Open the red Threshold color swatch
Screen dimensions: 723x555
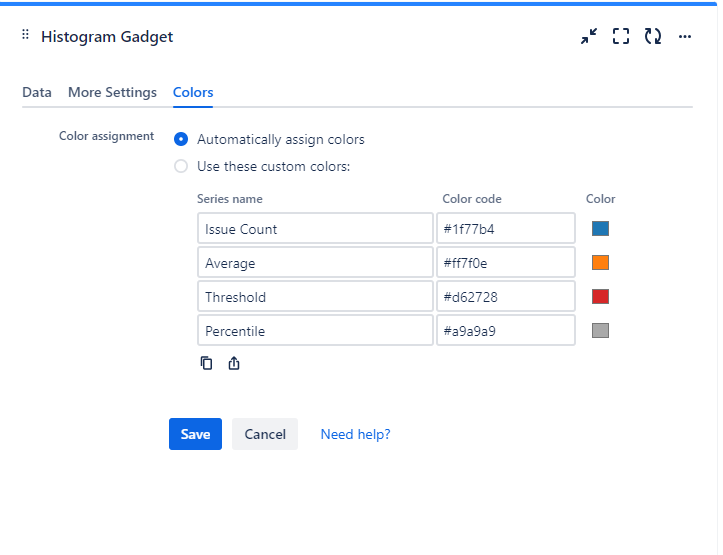(x=600, y=297)
